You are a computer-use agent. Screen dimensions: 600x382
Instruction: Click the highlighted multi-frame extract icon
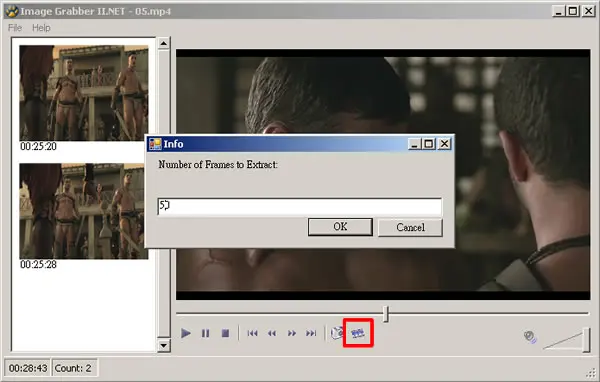tap(358, 333)
